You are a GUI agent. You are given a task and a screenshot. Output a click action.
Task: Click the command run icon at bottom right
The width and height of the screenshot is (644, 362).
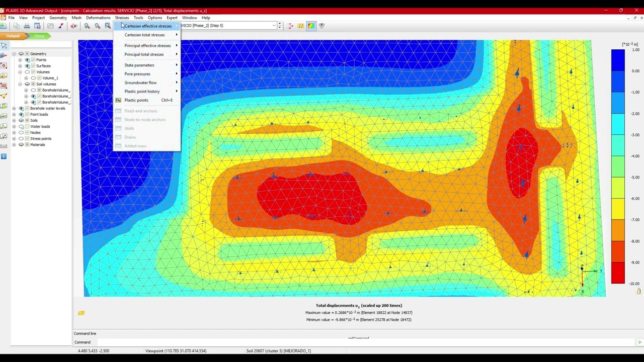coord(639,342)
